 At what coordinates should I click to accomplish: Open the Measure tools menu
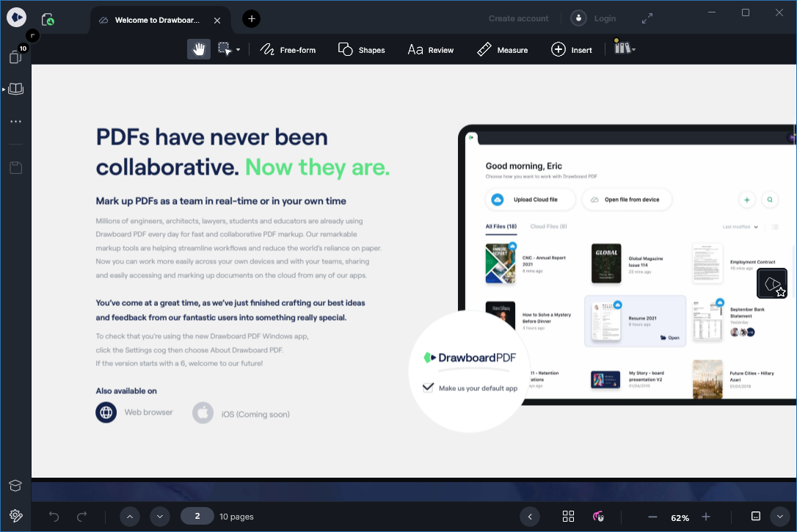click(x=502, y=50)
